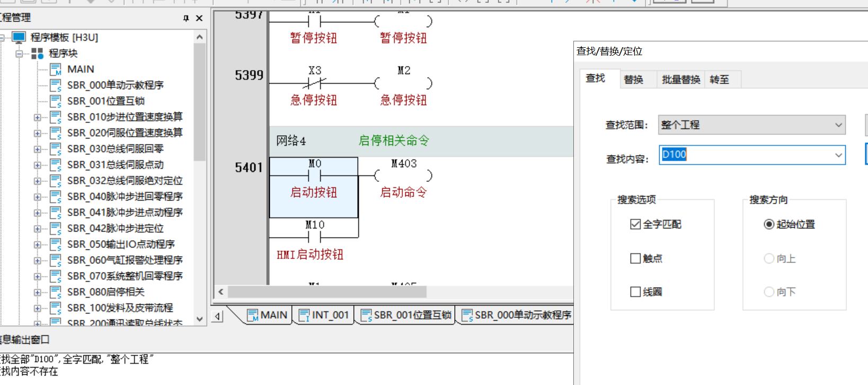Select the 起始位置 radio button
Screen dimensions: 868x385
point(769,224)
